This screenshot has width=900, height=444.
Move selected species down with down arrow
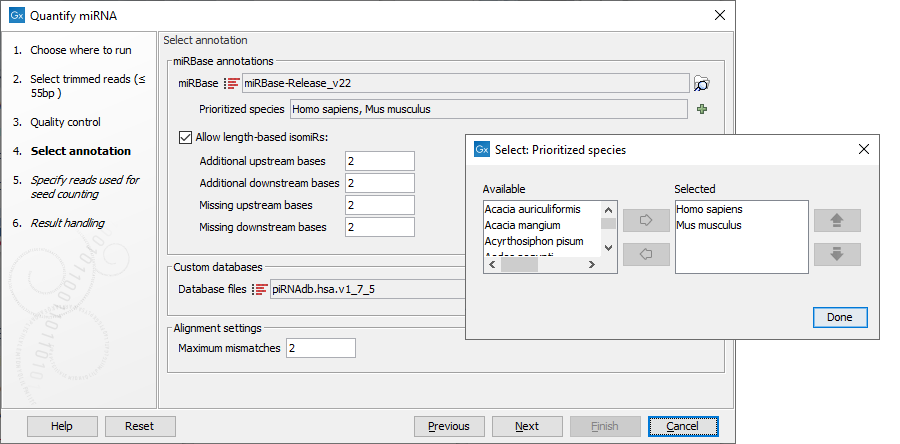837,254
